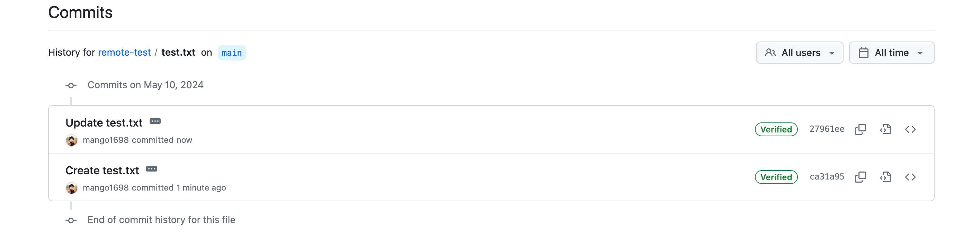Copy full SHA for commit 27961ee
Screen dimensions: 980x240
860,129
